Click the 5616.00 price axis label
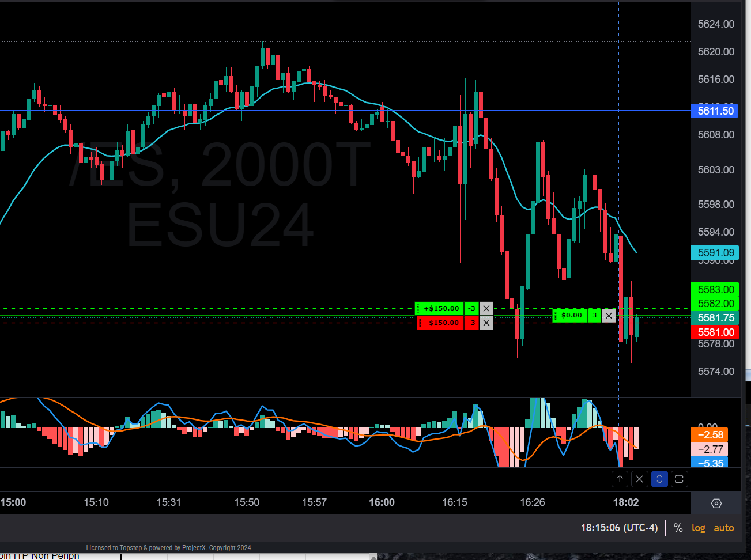 716,80
